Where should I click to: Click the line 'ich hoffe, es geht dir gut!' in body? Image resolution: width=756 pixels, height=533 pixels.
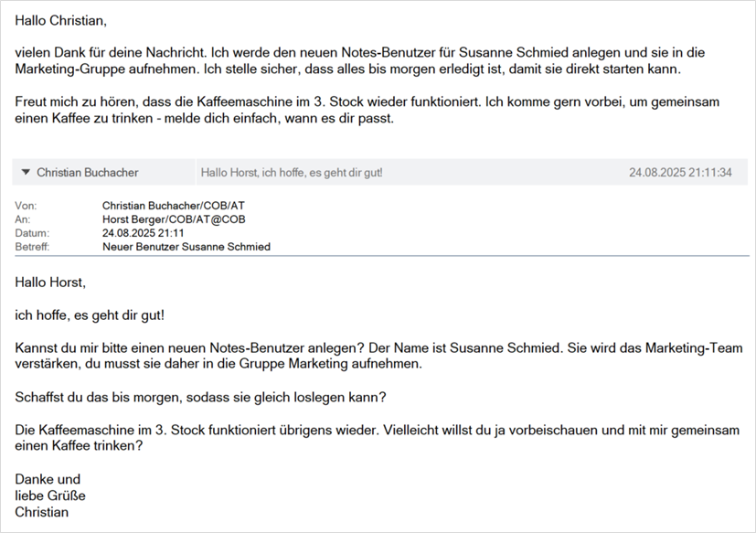point(90,315)
